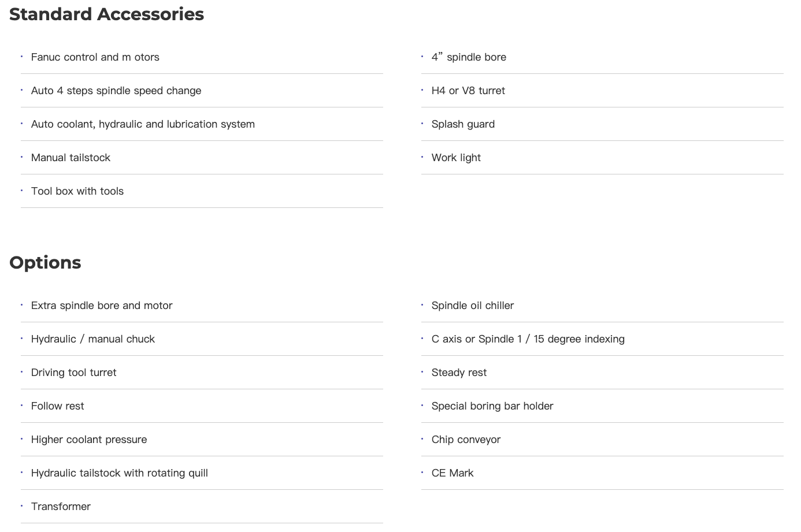Viewport: 801px width, 532px height.
Task: Click 'C axis or Spindle 1 / 15 degree indexing'
Action: pyautogui.click(x=528, y=339)
